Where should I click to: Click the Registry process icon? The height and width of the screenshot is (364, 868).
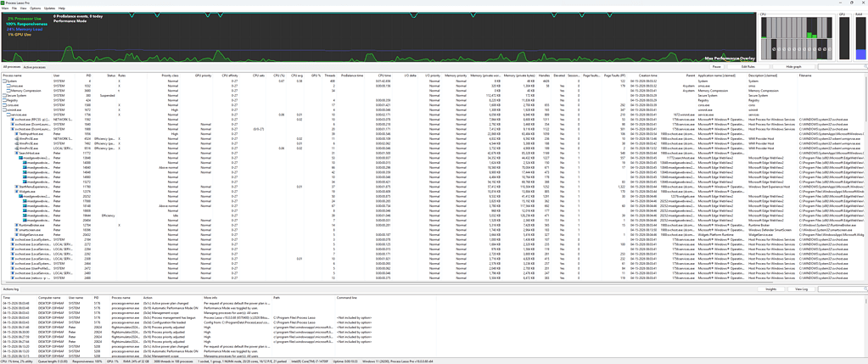tap(4, 100)
